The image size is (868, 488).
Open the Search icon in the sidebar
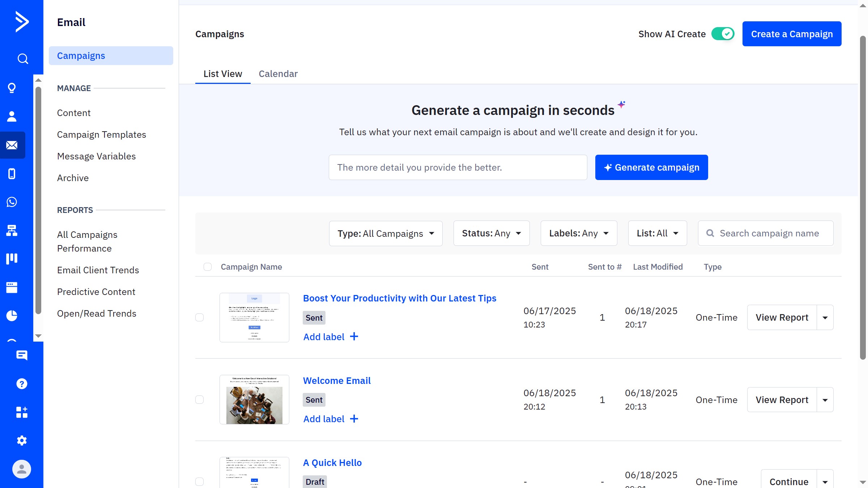[x=22, y=58]
